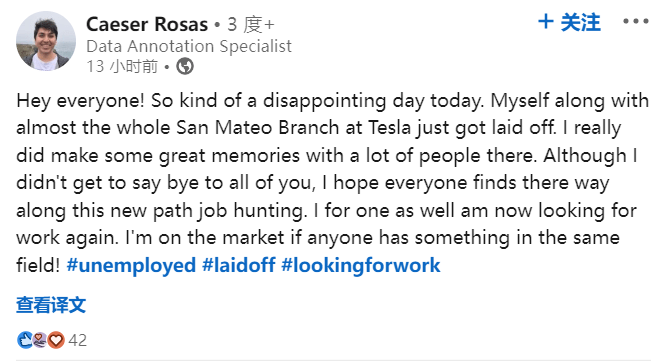Click the word Tesla in the post
The image size is (663, 361).
[389, 128]
